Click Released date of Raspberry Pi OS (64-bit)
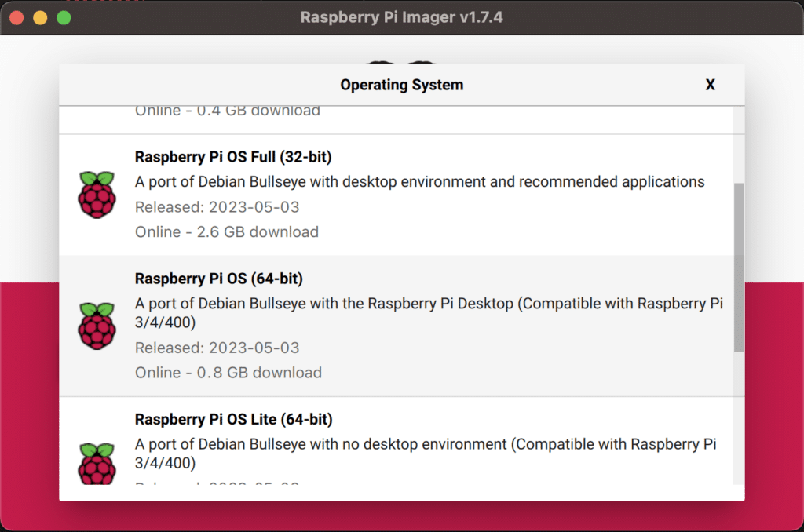 (217, 348)
